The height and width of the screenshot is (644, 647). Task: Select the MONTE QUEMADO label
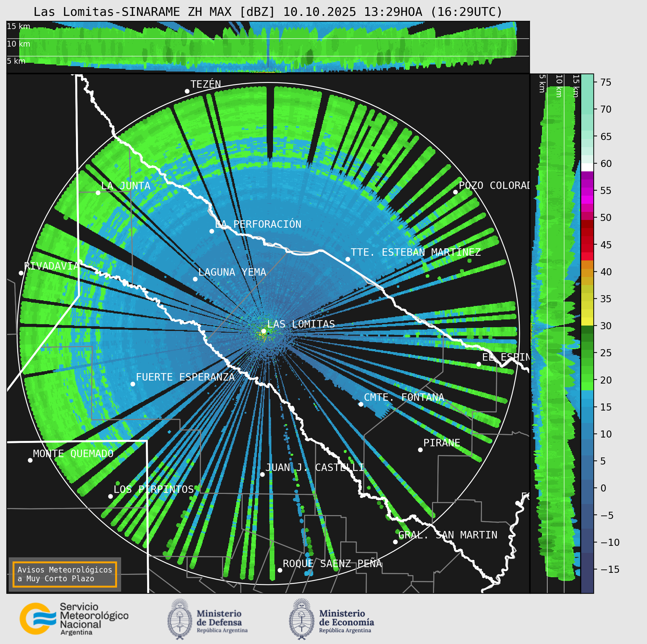point(73,454)
